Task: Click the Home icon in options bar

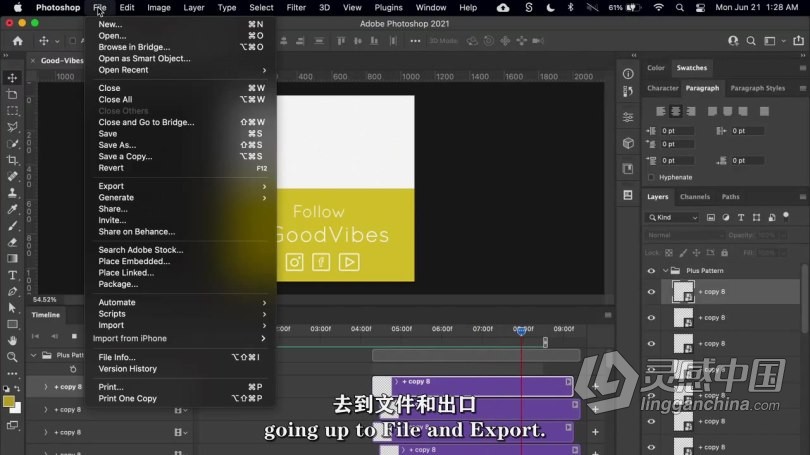Action: (x=18, y=41)
